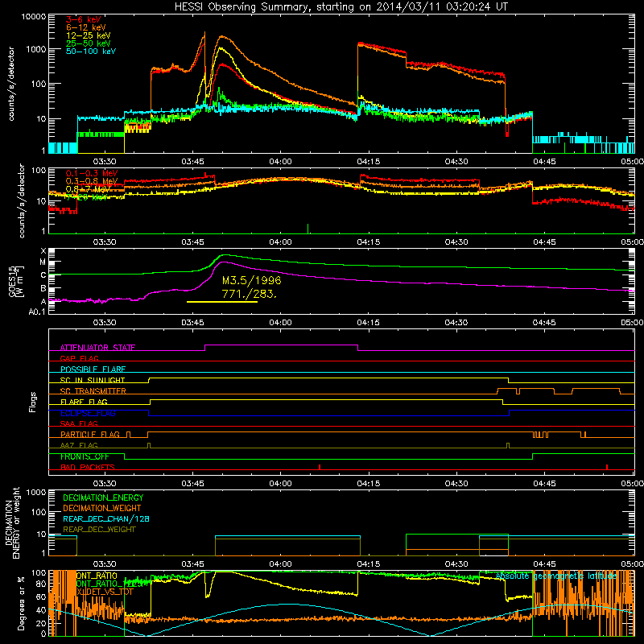Click the DECIMATION ENERGY or weight axis title
Image resolution: width=644 pixels, height=644 pixels.
[x=12, y=522]
